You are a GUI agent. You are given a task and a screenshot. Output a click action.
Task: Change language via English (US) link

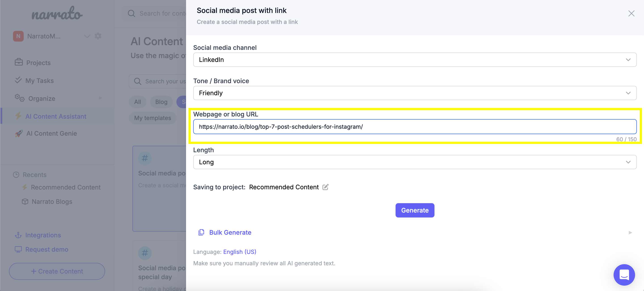(x=239, y=252)
